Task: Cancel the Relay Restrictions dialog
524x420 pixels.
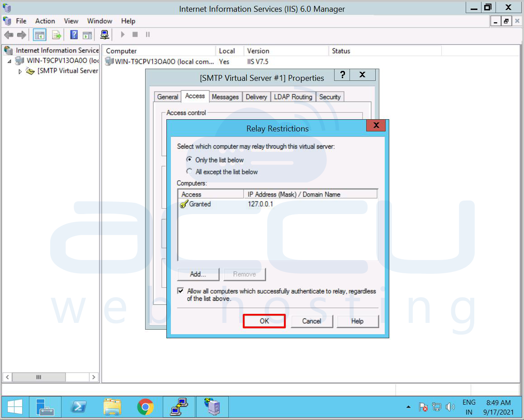Action: point(312,321)
